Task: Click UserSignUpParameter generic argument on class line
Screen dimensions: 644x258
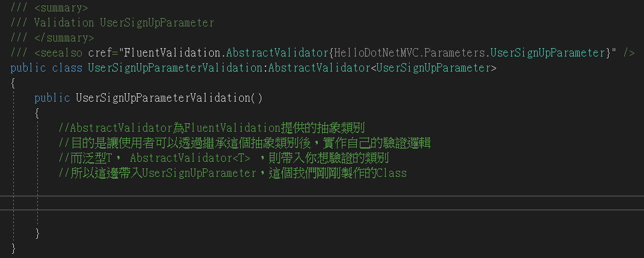Action: [x=433, y=68]
